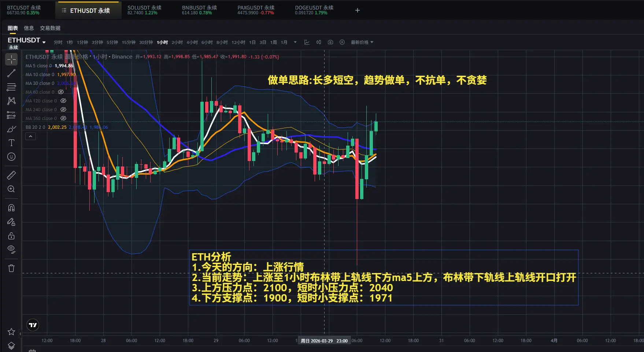
Task: Show the hidden MA 120 indicator
Action: [x=63, y=101]
